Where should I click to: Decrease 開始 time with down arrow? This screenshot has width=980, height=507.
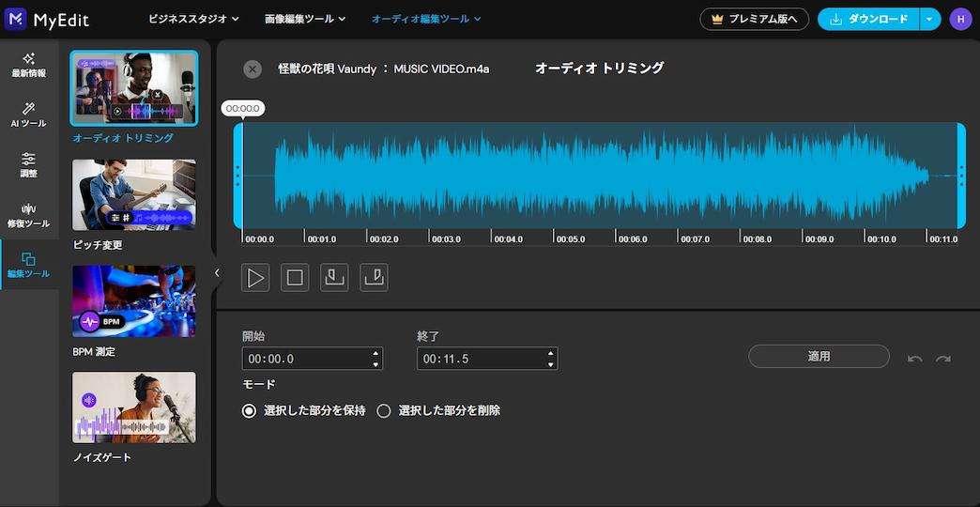coord(375,364)
